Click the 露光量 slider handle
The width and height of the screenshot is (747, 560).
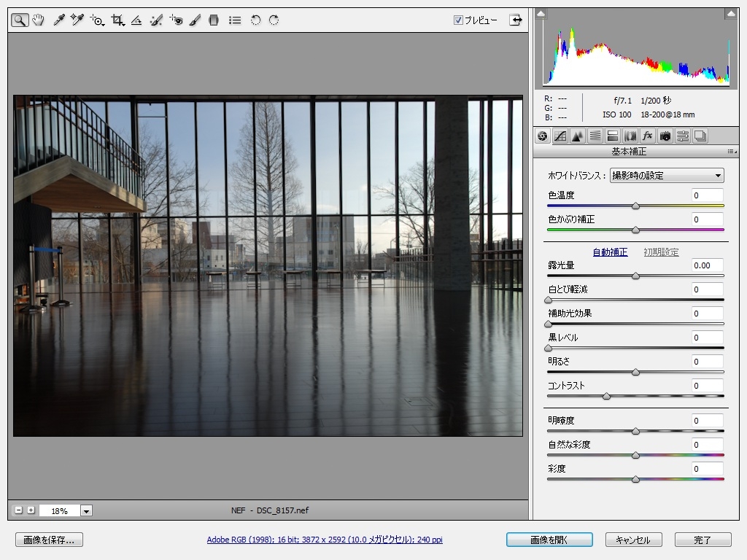[x=635, y=276]
